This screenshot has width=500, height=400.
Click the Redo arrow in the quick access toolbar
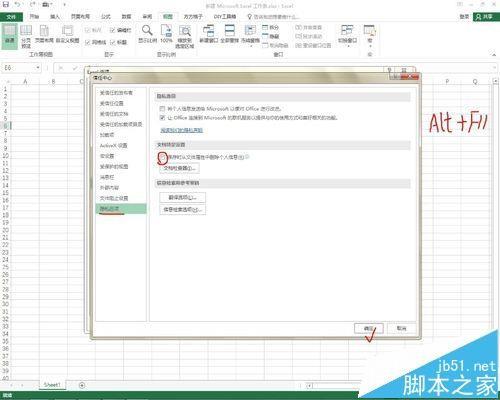click(x=33, y=4)
